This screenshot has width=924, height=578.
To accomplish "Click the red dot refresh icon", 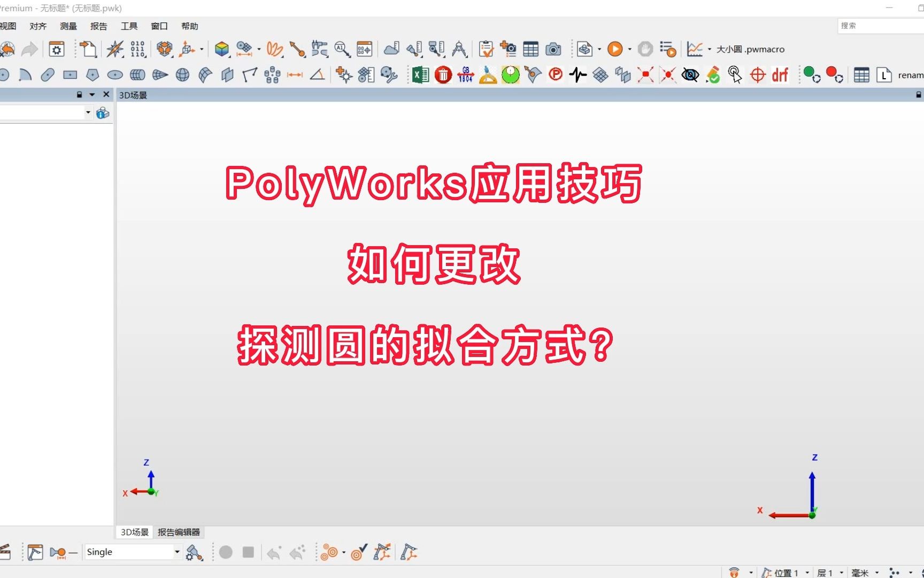I will tap(834, 75).
